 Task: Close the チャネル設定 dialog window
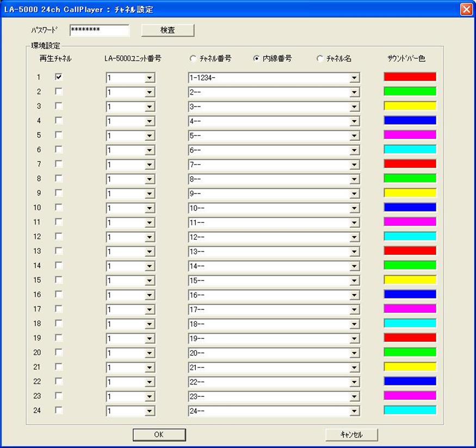tap(466, 9)
